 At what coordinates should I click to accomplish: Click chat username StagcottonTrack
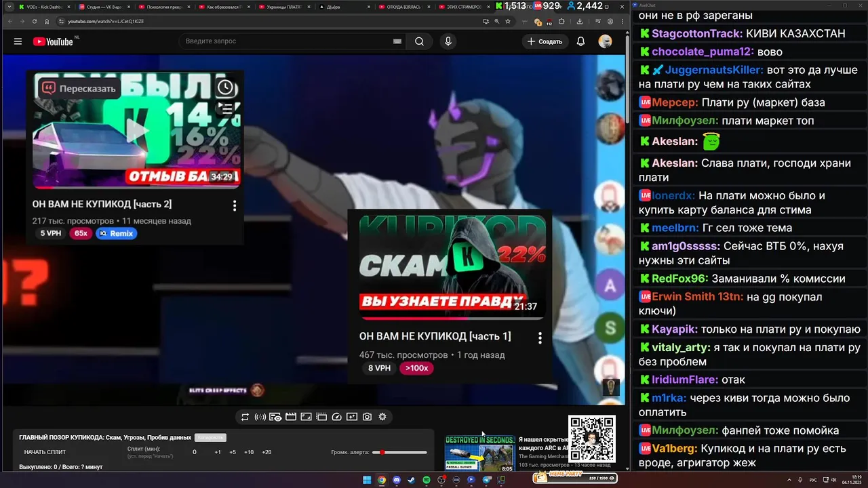point(697,33)
